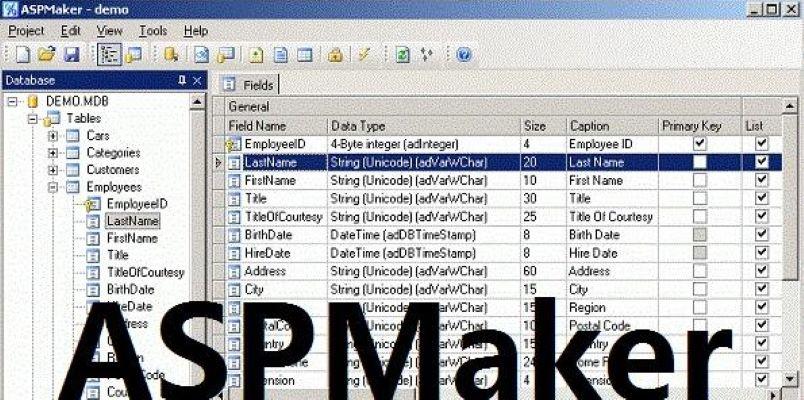Screen dimensions: 804x400
Task: Expand the Cars table node
Action: coord(52,136)
